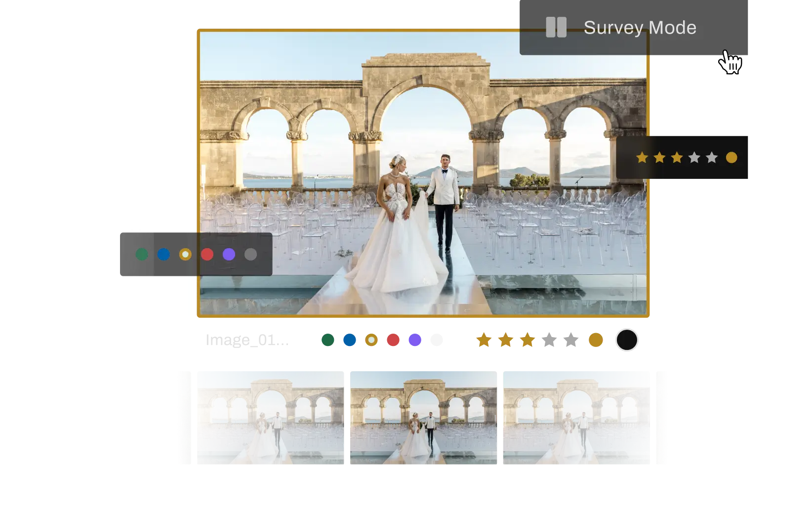The height and width of the screenshot is (516, 812).
Task: Select green color label below image
Action: (328, 340)
